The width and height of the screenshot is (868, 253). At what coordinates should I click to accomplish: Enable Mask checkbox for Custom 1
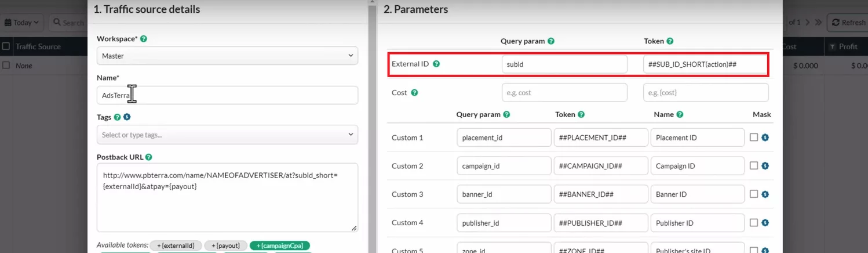pyautogui.click(x=753, y=138)
